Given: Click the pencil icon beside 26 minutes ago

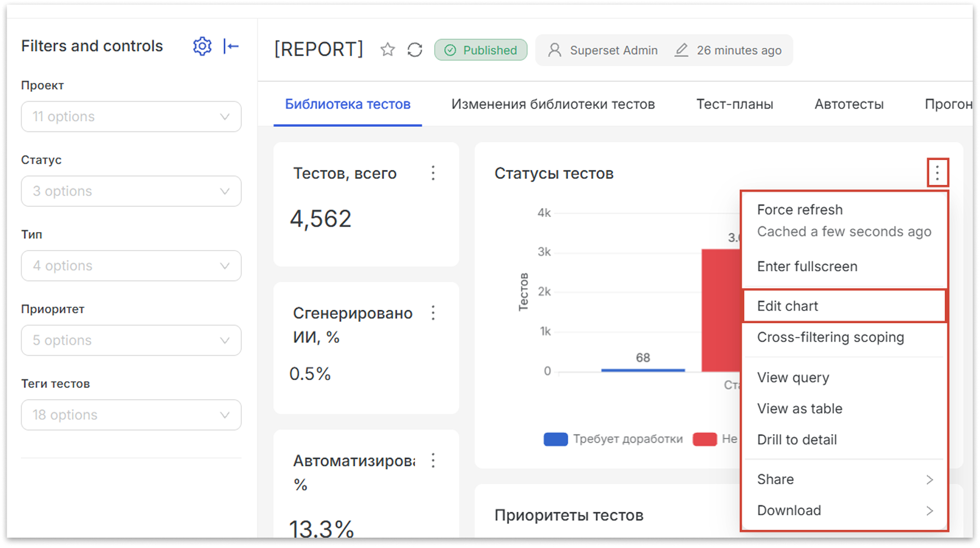Looking at the screenshot, I should coord(682,50).
